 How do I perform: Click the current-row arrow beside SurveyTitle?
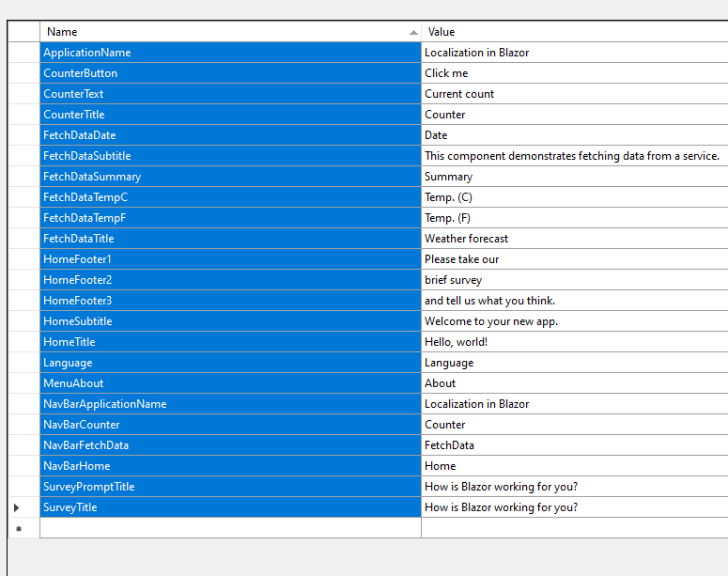click(x=17, y=507)
